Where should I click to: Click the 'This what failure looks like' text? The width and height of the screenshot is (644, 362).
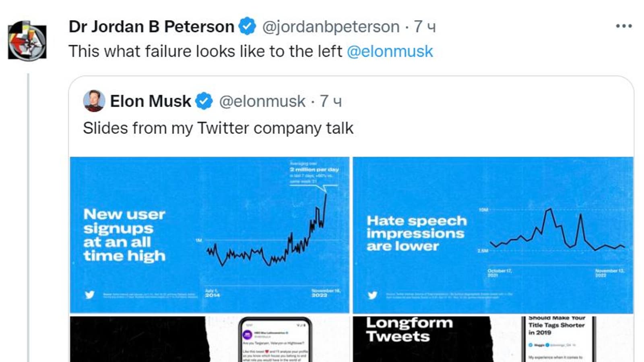click(205, 51)
